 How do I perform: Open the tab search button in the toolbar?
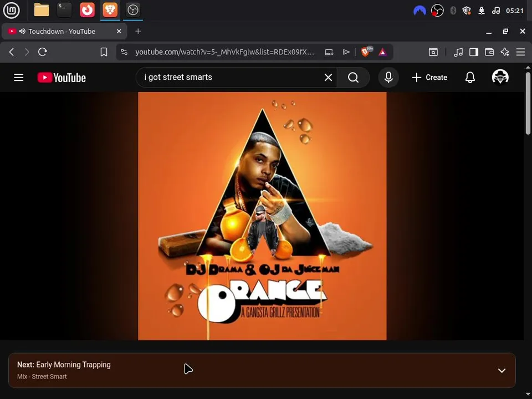pyautogui.click(x=433, y=52)
